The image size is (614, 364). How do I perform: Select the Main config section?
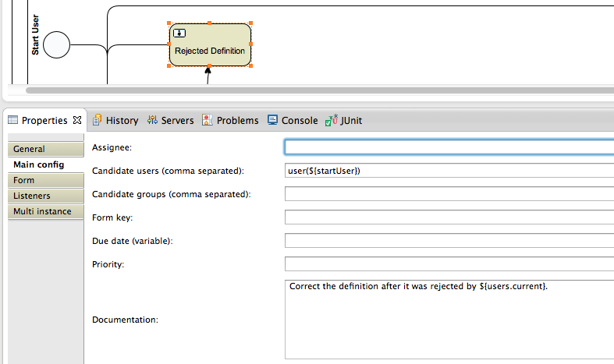[45, 164]
